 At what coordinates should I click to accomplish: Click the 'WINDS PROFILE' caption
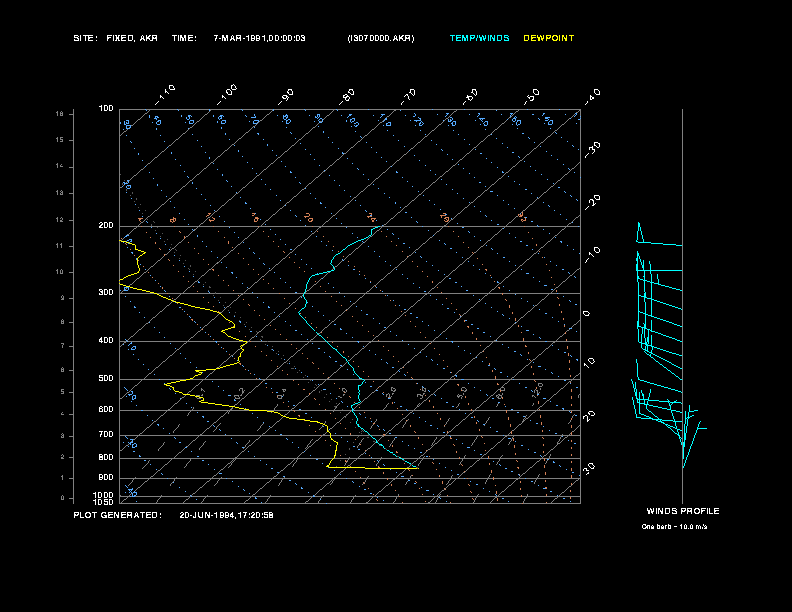(683, 511)
